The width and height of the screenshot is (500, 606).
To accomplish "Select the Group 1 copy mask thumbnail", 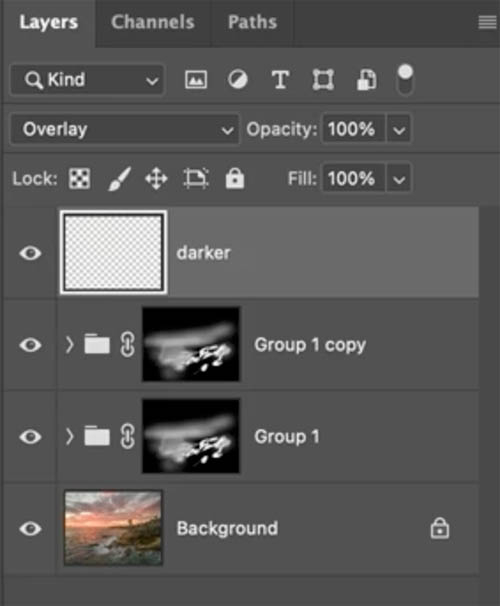I will [191, 344].
